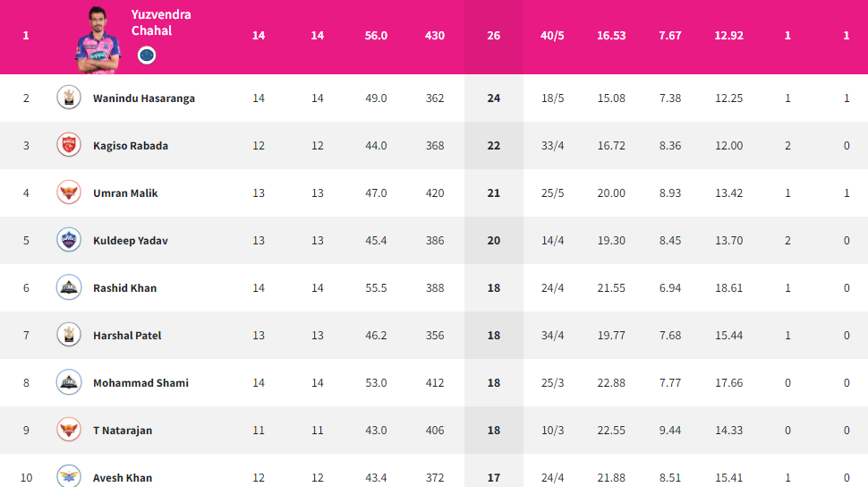Open Wanindu Hasaranga's player link
Screen dimensions: 868x487
point(144,98)
